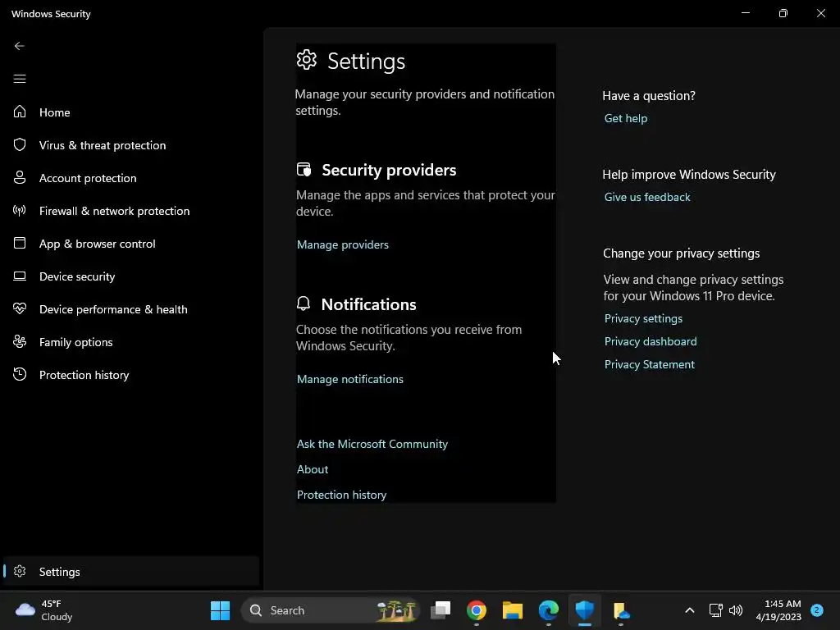This screenshot has height=630, width=840.
Task: Restore down the Windows Security window
Action: (x=783, y=13)
